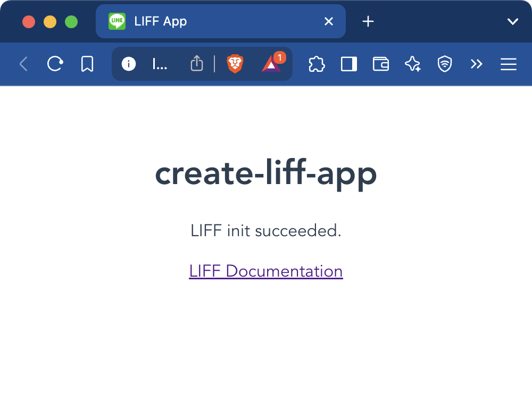Select the LIFF App tab
This screenshot has height=399, width=532.
[x=221, y=21]
